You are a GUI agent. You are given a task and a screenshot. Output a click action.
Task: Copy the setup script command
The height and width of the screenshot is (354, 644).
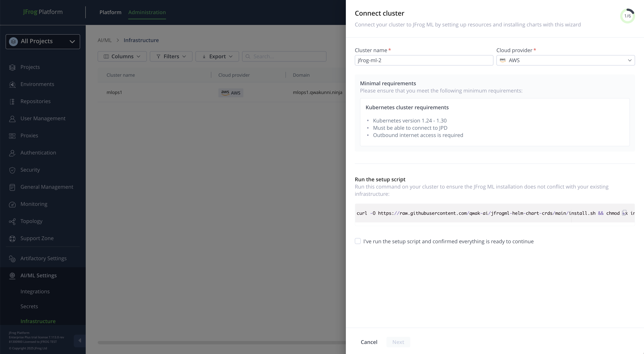coord(624,213)
